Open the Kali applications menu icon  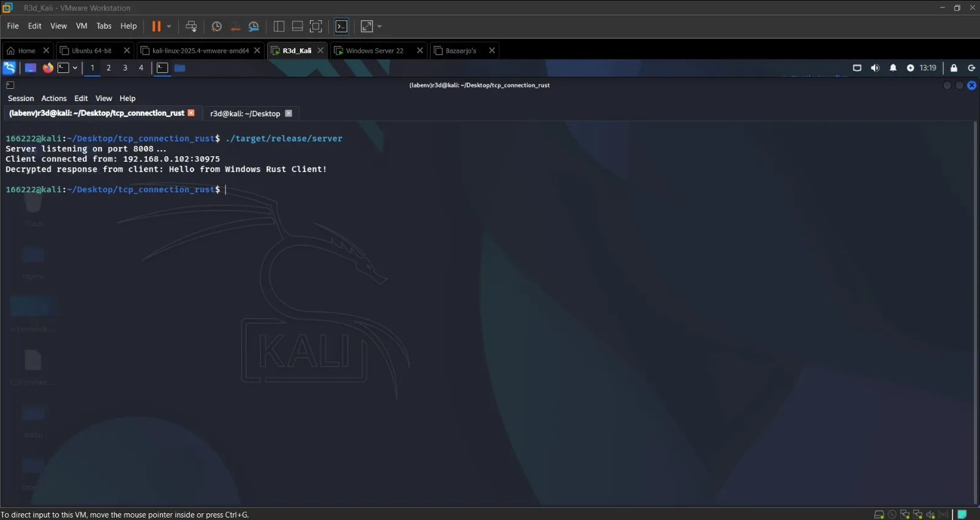pyautogui.click(x=9, y=68)
